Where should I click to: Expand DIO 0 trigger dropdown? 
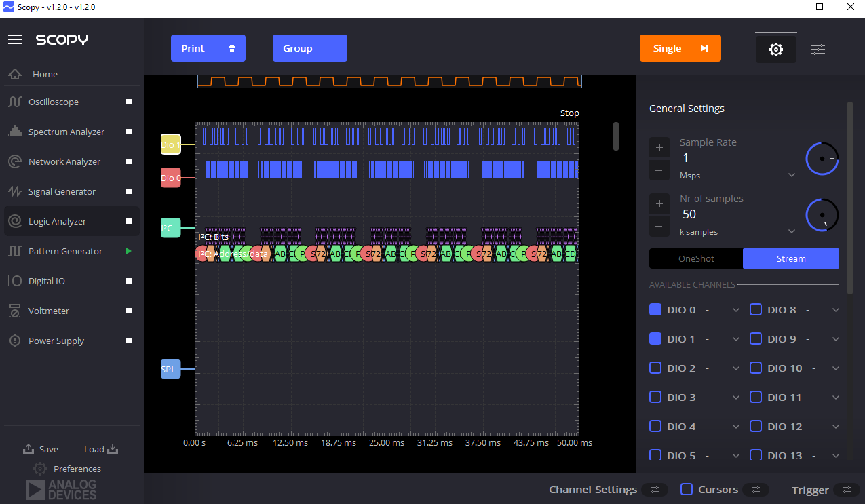pos(736,310)
